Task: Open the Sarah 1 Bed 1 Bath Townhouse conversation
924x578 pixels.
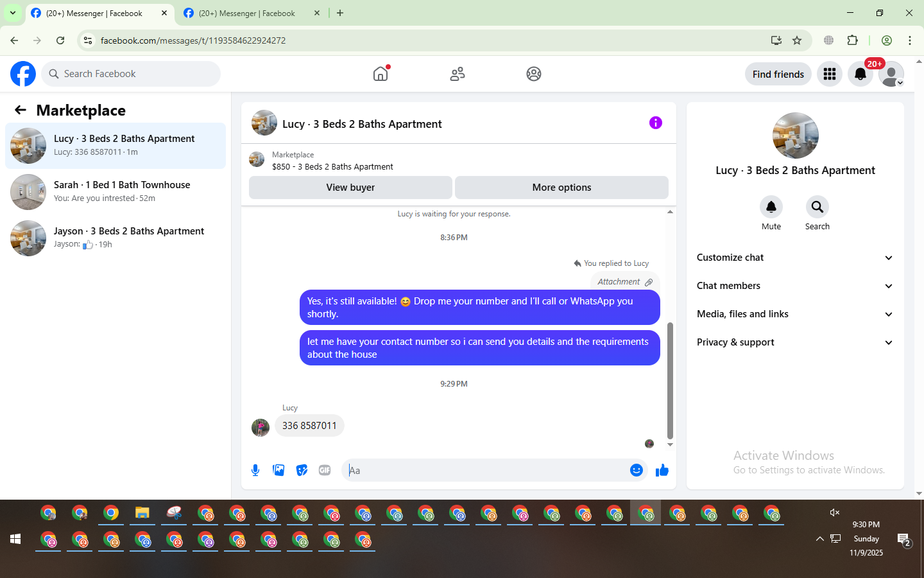Action: coord(116,192)
